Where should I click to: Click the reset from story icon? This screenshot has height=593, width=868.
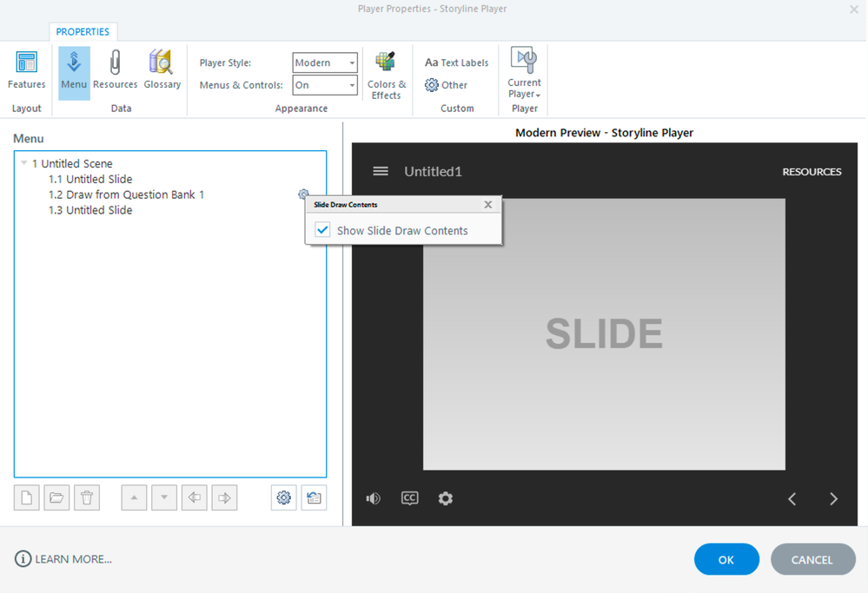(314, 497)
